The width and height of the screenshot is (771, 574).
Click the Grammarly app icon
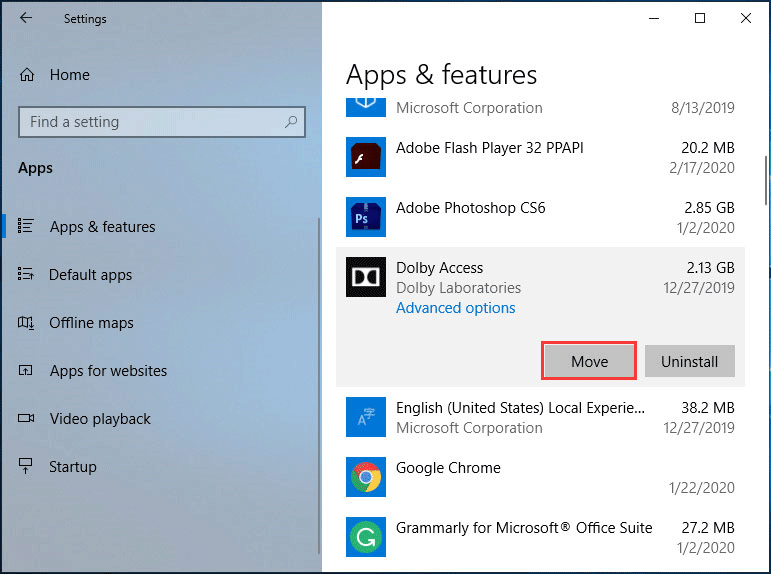coord(366,537)
